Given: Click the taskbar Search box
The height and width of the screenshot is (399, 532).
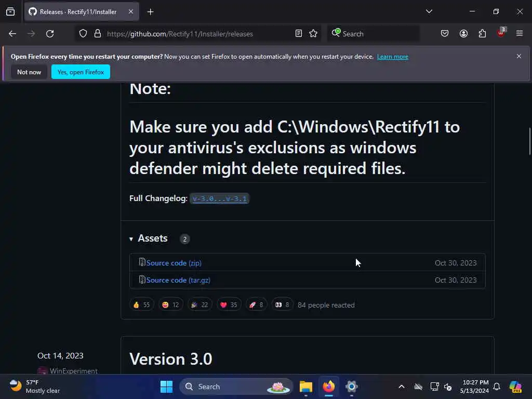Looking at the screenshot, I should click(236, 387).
